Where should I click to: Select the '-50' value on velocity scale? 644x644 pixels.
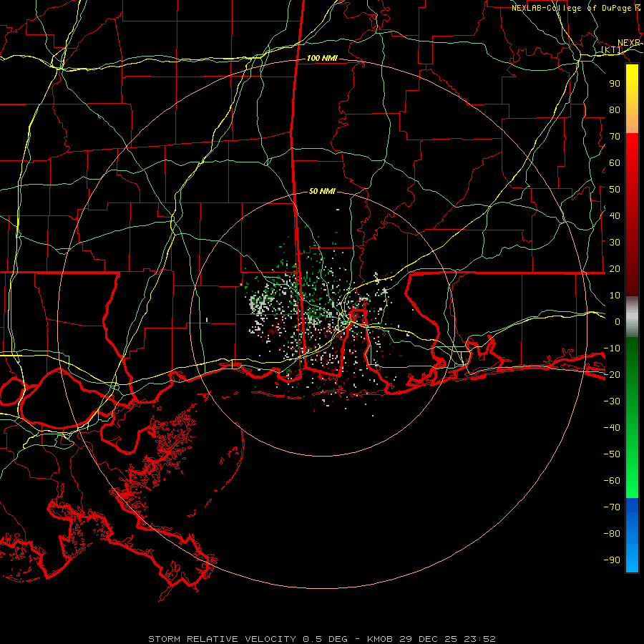(x=612, y=454)
